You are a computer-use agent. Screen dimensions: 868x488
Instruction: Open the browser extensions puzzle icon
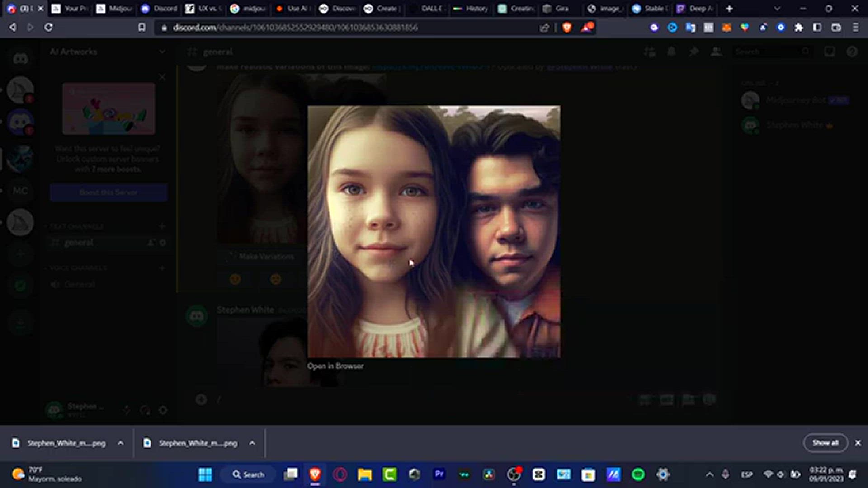click(x=799, y=28)
